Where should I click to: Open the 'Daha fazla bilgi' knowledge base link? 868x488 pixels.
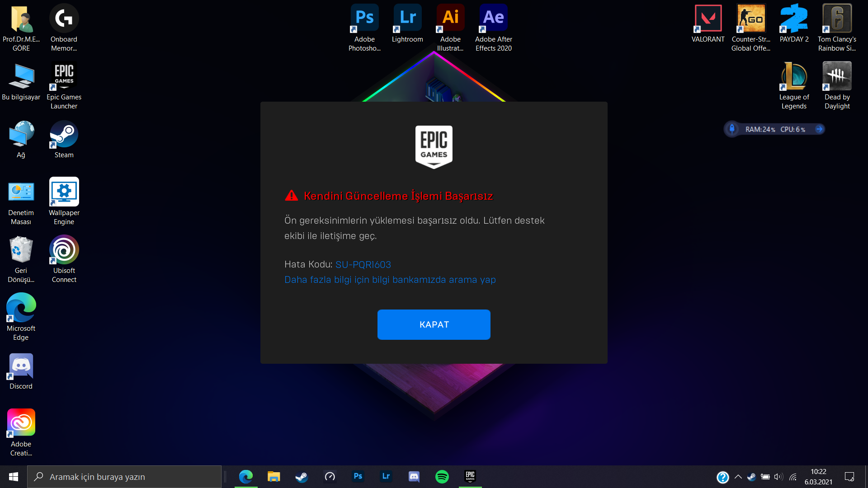[x=390, y=280]
